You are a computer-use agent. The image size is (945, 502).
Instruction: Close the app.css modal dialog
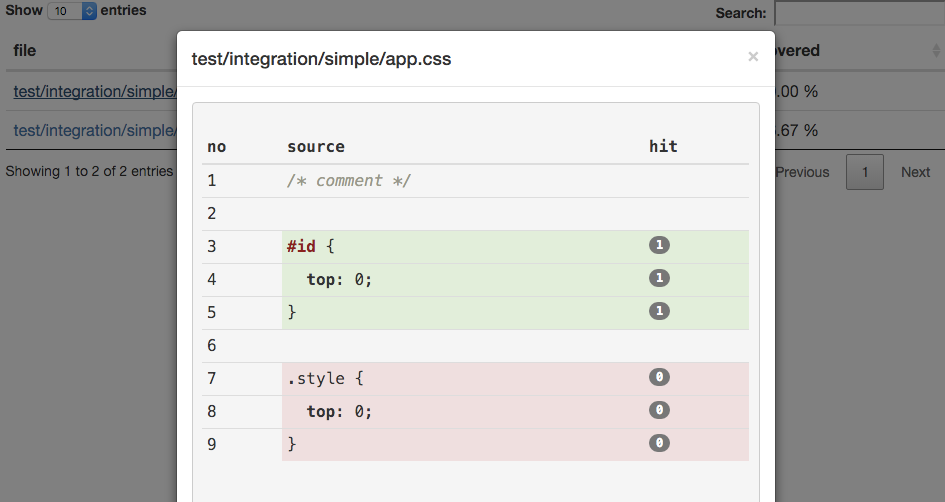tap(753, 57)
